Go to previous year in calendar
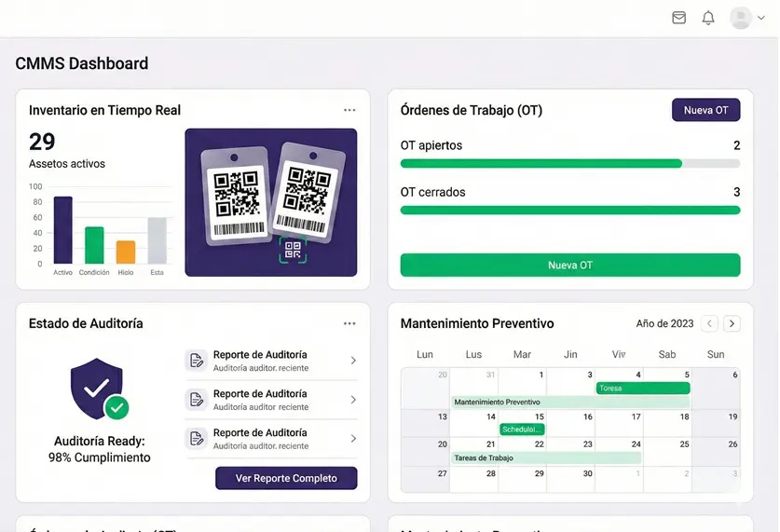The image size is (780, 532). pos(709,323)
